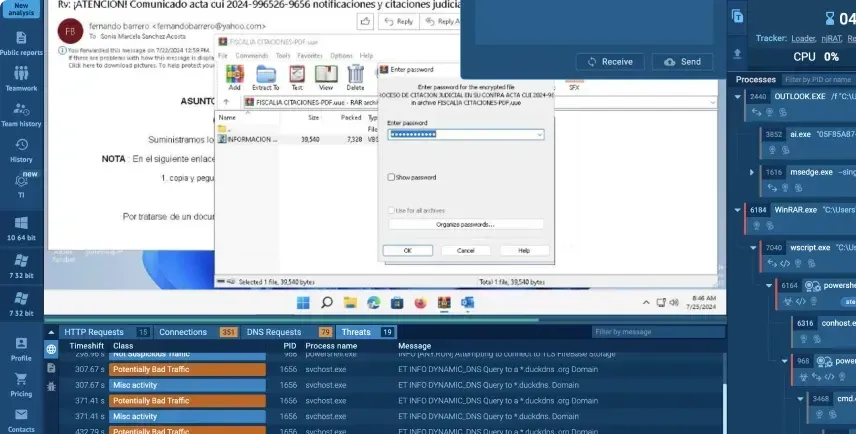Image resolution: width=856 pixels, height=434 pixels.
Task: Open the WinRAR Options menu
Action: [x=341, y=56]
